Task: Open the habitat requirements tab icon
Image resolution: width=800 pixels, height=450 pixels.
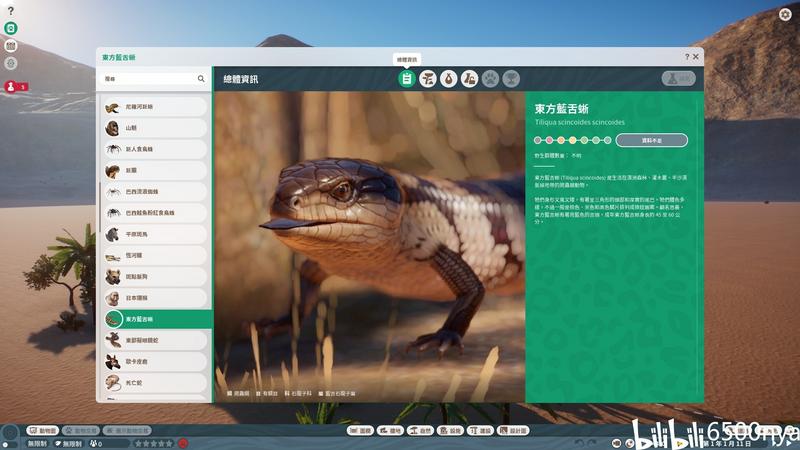Action: point(428,79)
